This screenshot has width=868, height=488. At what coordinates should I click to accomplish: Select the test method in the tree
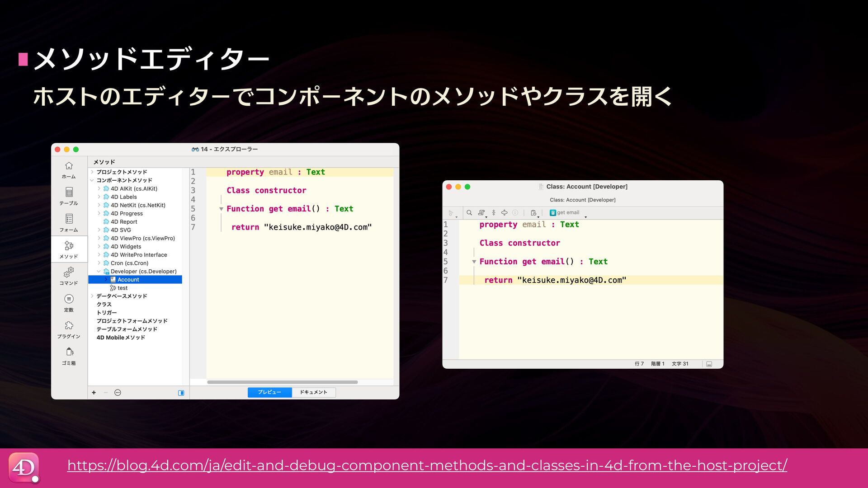[x=119, y=288]
